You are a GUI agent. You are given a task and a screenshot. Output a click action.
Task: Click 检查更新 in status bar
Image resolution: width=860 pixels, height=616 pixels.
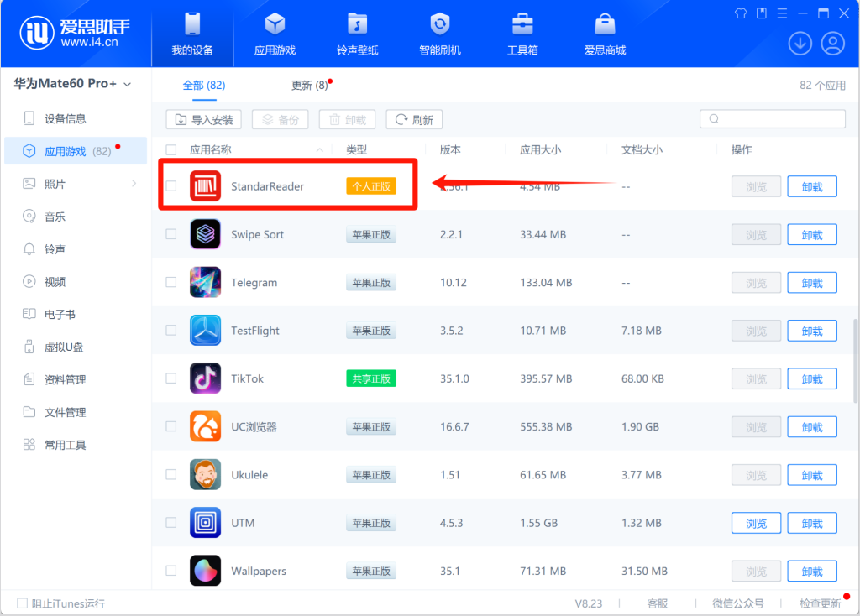coord(820,603)
